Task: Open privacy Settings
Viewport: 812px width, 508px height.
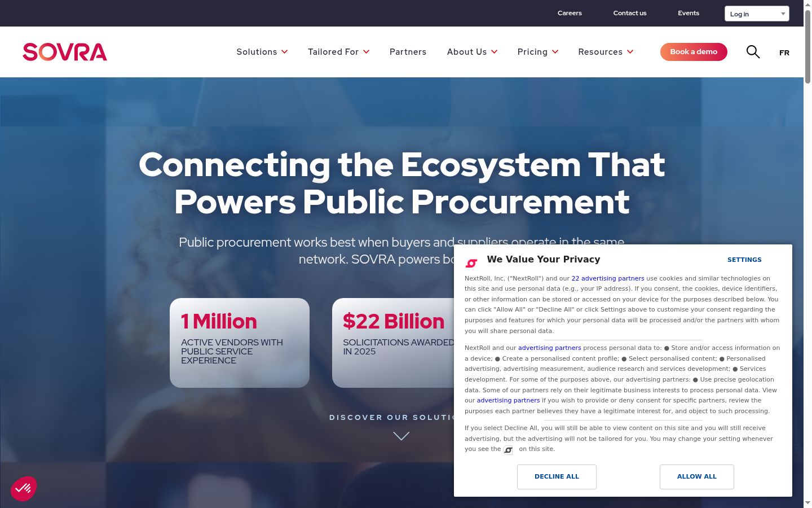Action: pos(744,260)
